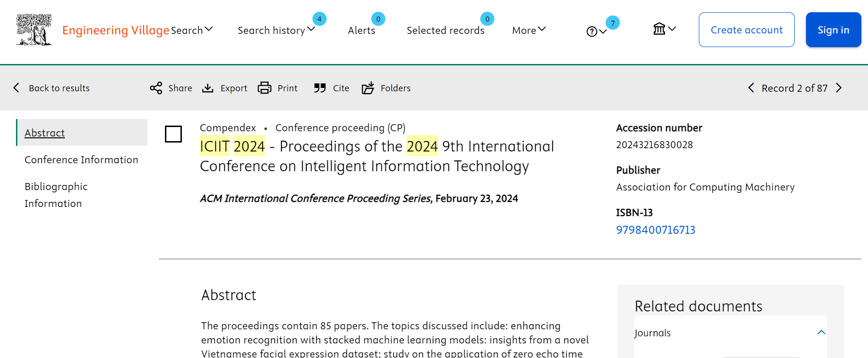Open the institution building icon menu
This screenshot has height=358, width=868.
click(x=659, y=29)
